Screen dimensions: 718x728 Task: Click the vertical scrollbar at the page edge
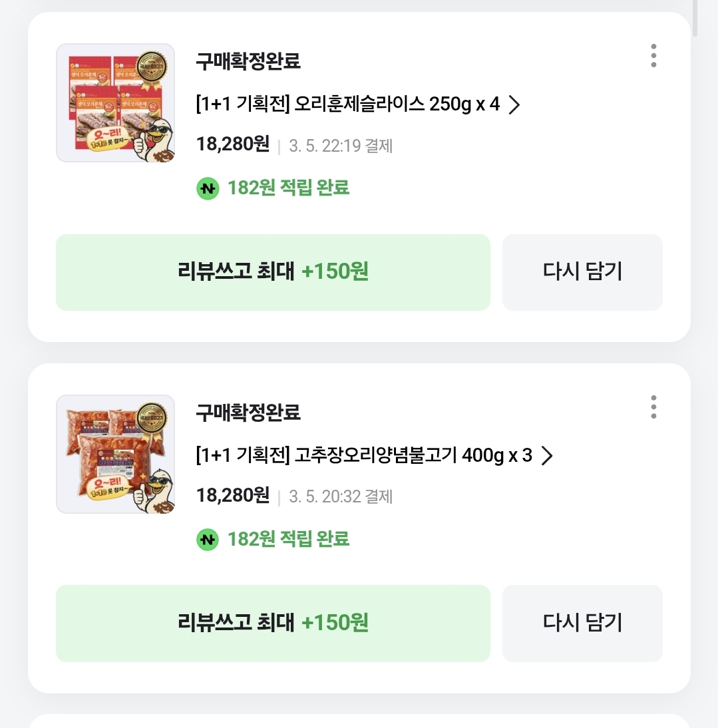pos(695,17)
